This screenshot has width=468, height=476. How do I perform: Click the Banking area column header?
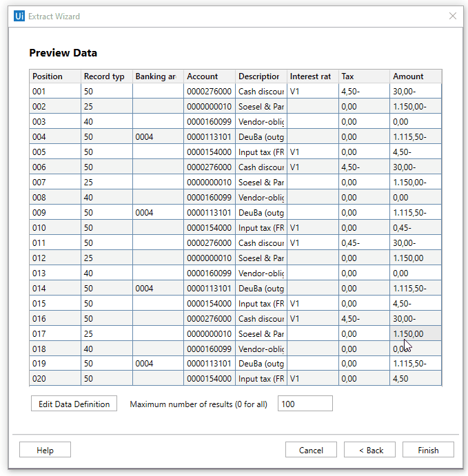(159, 76)
